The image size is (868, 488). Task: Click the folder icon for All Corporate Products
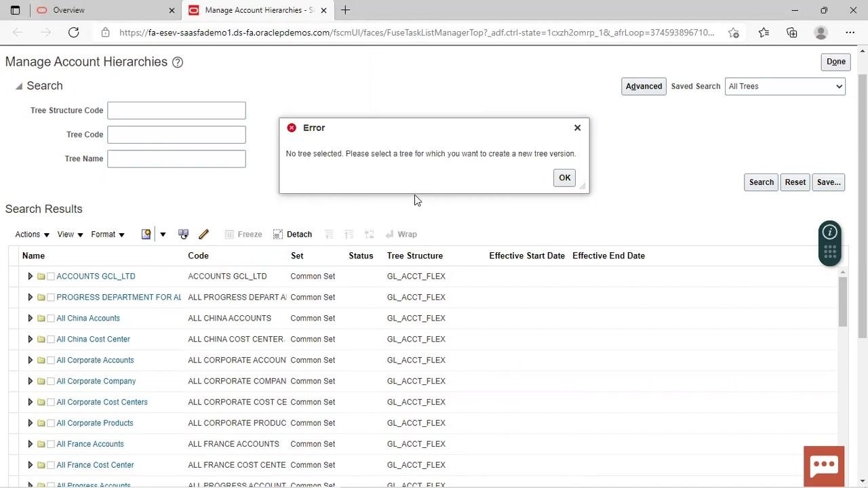click(x=41, y=424)
